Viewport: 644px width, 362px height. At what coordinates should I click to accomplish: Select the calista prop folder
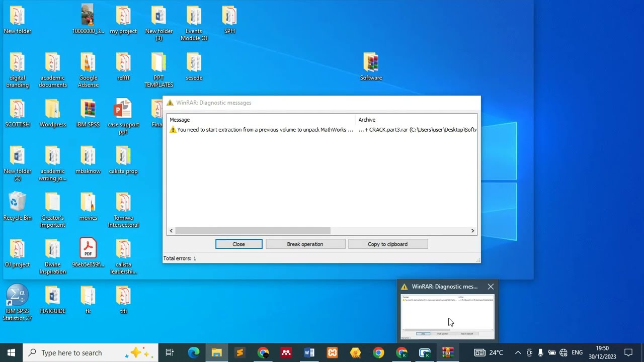[x=123, y=160]
